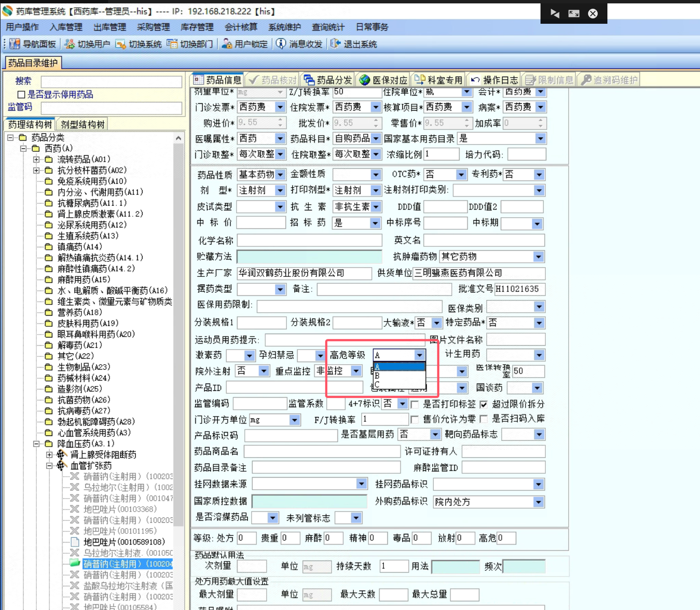This screenshot has height=610, width=700.
Task: Switch to the 剂型结构树 tab
Action: coord(82,125)
